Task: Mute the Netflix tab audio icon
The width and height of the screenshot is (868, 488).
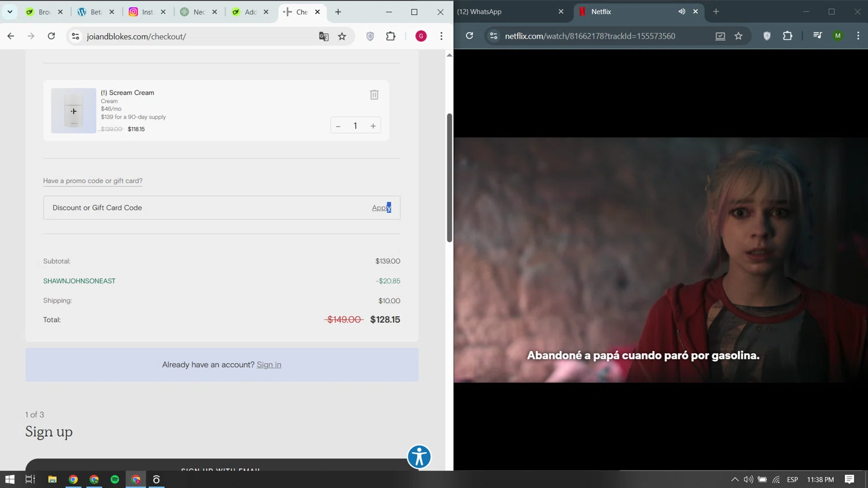Action: click(x=682, y=12)
